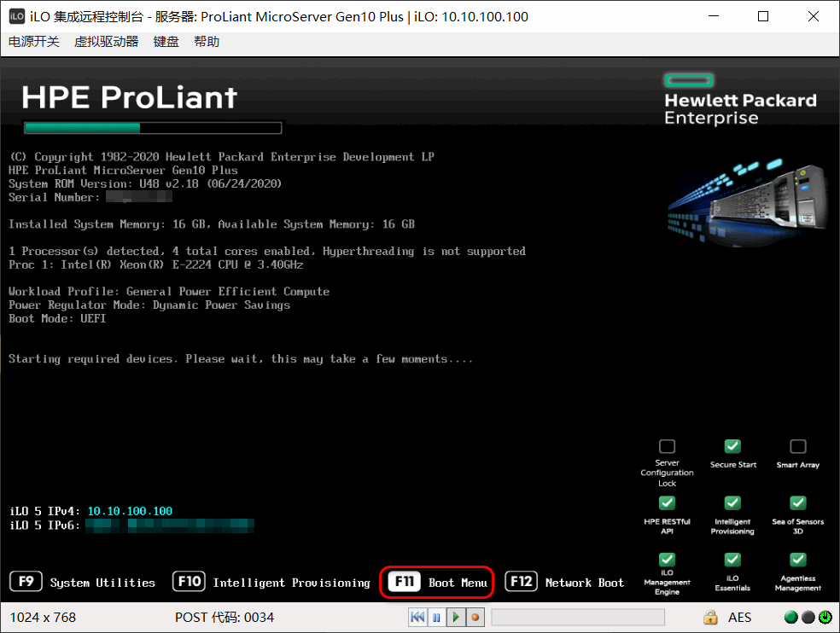Click the AES encryption label

(x=739, y=618)
